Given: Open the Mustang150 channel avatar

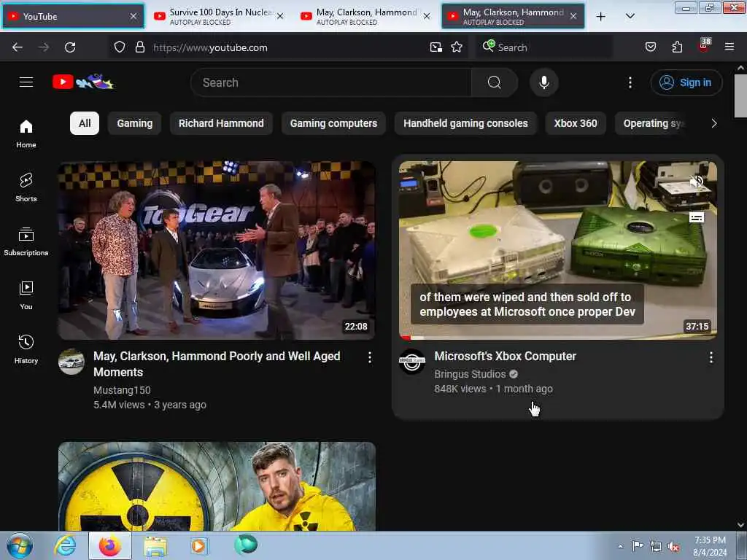Looking at the screenshot, I should (x=71, y=362).
